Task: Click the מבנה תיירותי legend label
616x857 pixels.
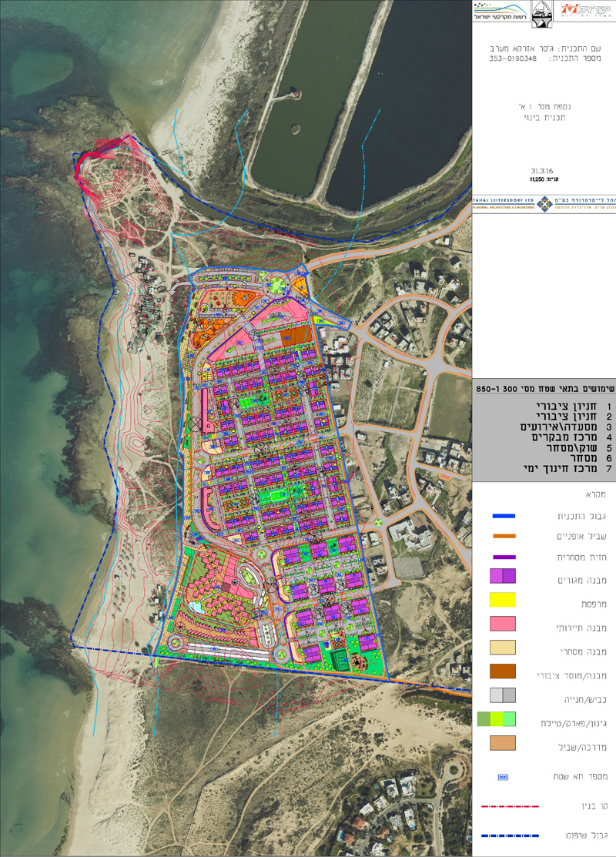Action: 581,628
